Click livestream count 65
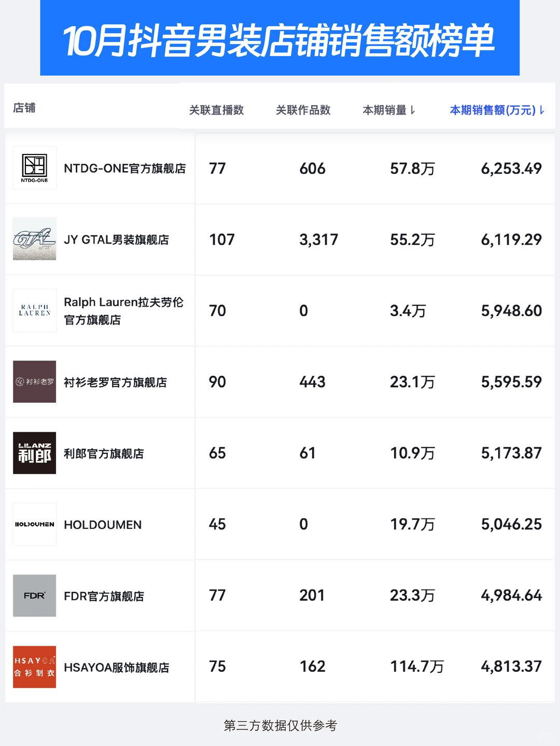This screenshot has height=746, width=560. coord(217,453)
